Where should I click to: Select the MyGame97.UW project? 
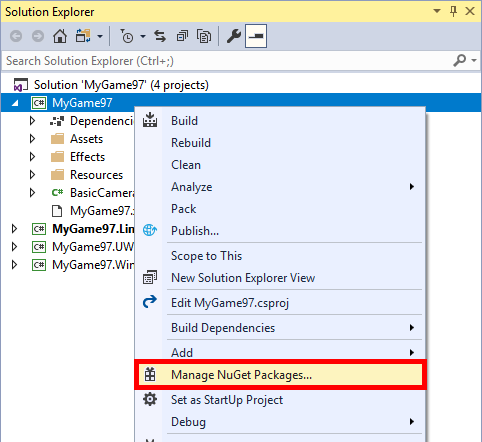93,247
